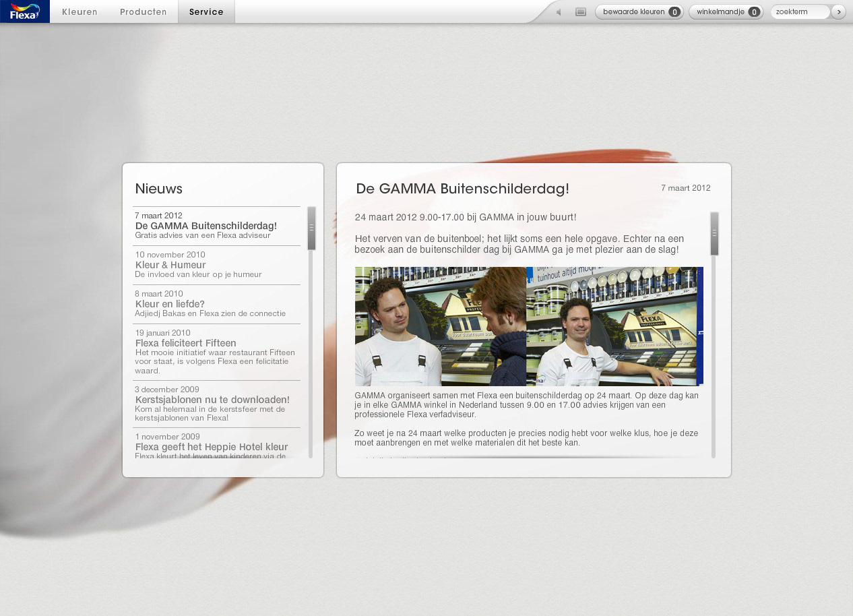Click the winkelmandje counter badge
Viewport: 853px width, 616px height.
tap(754, 12)
